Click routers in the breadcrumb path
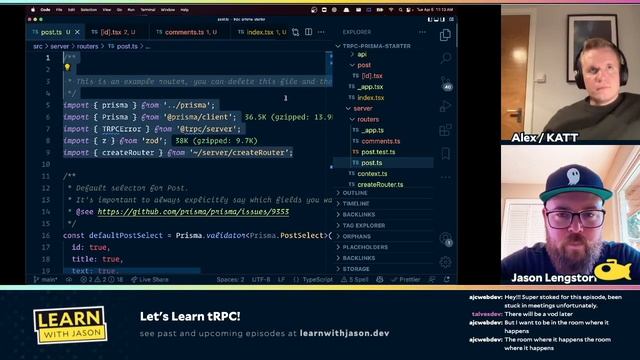The image size is (640, 360). point(88,47)
